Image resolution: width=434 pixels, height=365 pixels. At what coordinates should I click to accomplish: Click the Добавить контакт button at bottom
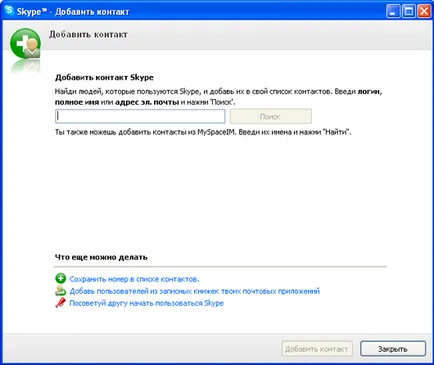click(x=317, y=349)
